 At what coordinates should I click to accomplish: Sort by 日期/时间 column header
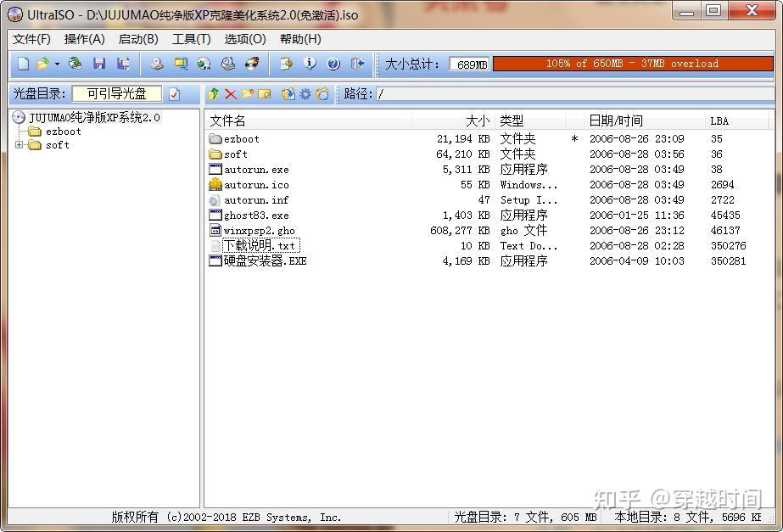coord(644,120)
